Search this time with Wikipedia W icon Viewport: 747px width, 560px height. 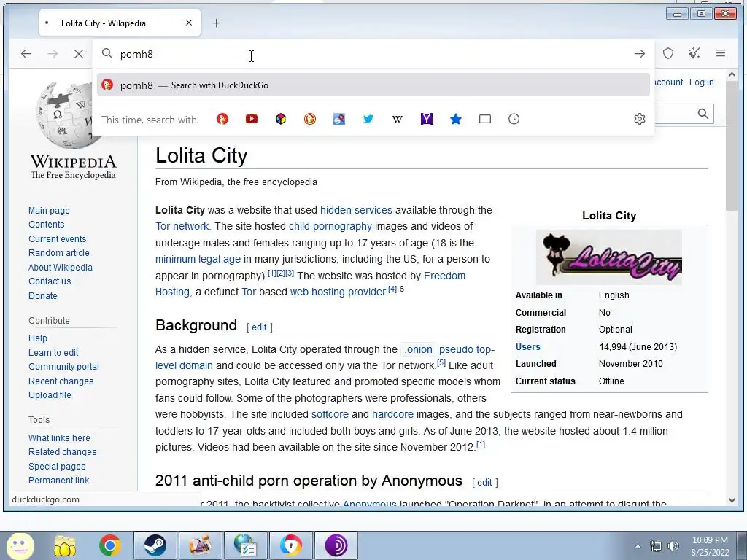(x=398, y=119)
